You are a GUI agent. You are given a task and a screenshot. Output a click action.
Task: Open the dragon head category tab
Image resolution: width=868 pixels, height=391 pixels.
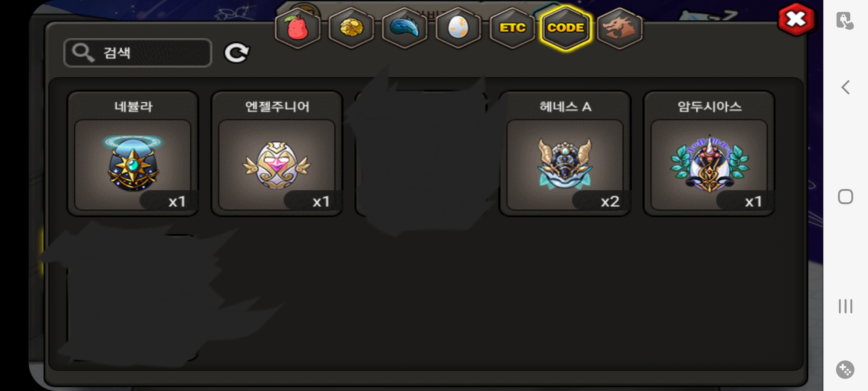[620, 28]
